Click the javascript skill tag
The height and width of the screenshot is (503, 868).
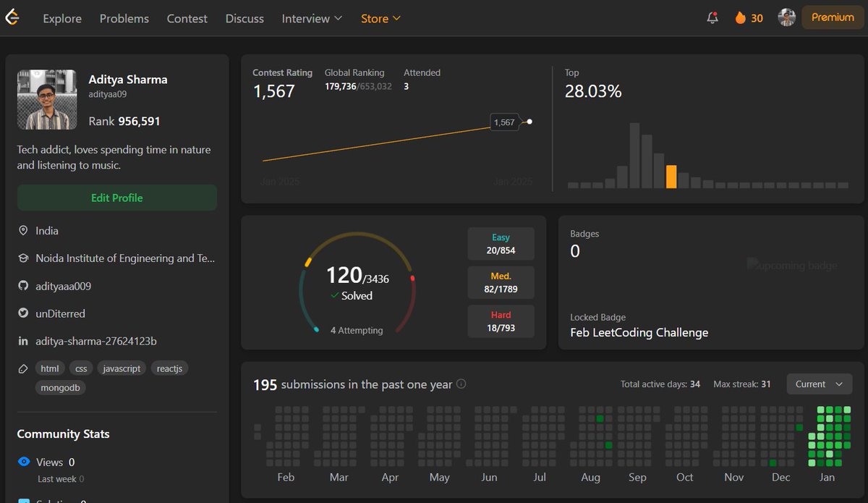tap(122, 368)
